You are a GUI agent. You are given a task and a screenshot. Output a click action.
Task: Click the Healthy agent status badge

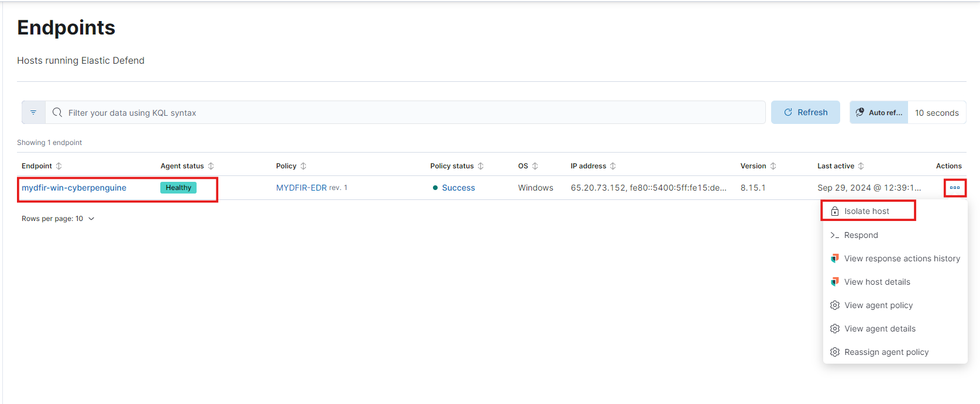point(178,188)
